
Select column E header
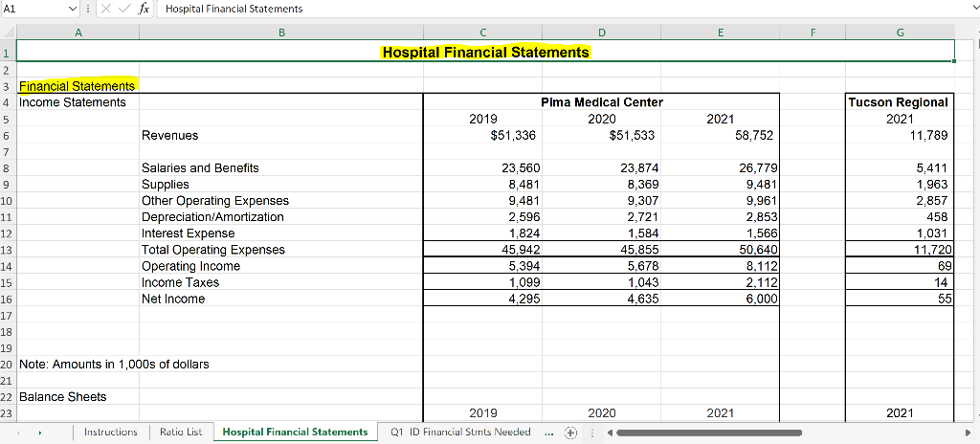(720, 33)
